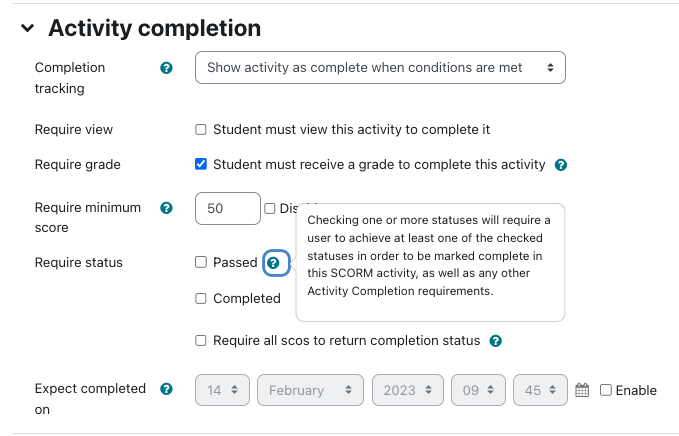Check Require all scos completion status
The image size is (679, 436).
(x=200, y=340)
